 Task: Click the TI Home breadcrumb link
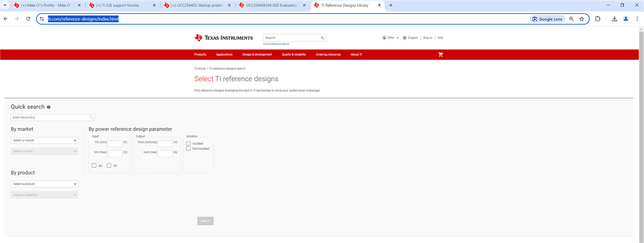200,68
